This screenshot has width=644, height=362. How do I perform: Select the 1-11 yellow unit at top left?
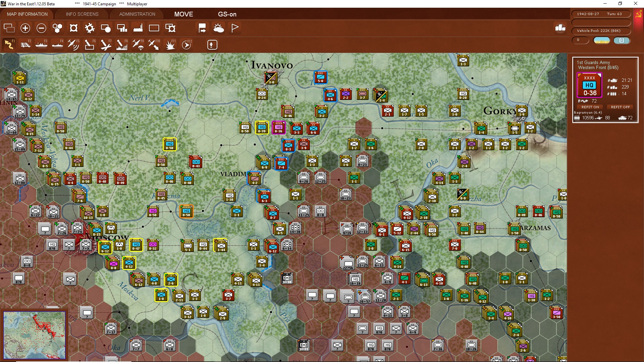tap(20, 78)
